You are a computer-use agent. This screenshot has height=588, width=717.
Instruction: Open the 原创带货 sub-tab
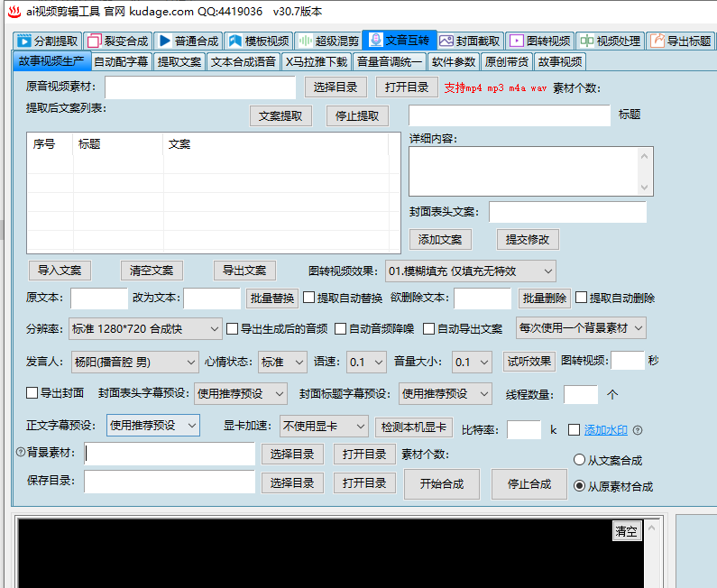(x=507, y=61)
